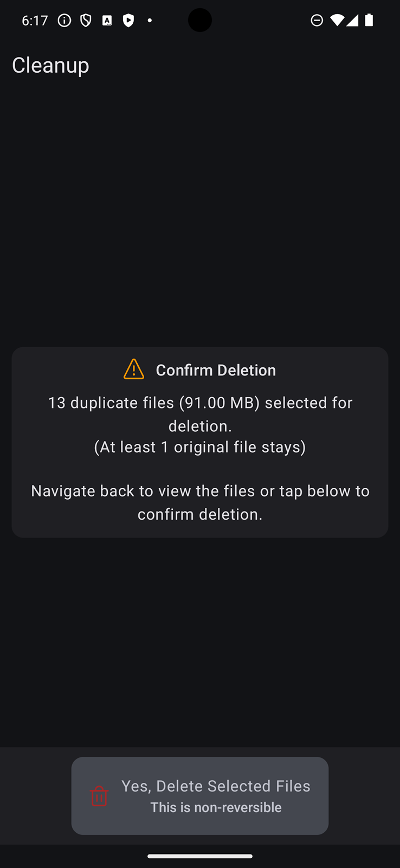Click Yes, Delete Selected Files button
Screen dimensions: 400x868
coord(200,796)
